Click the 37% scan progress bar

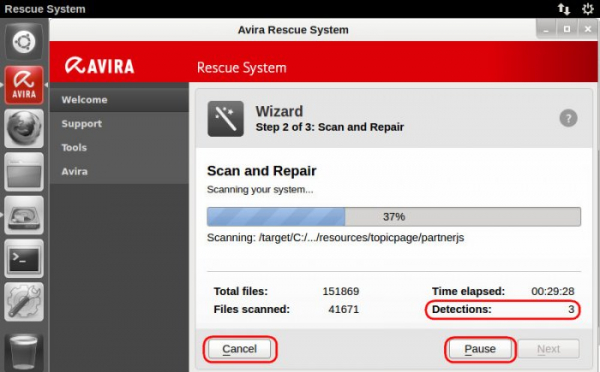click(x=394, y=217)
